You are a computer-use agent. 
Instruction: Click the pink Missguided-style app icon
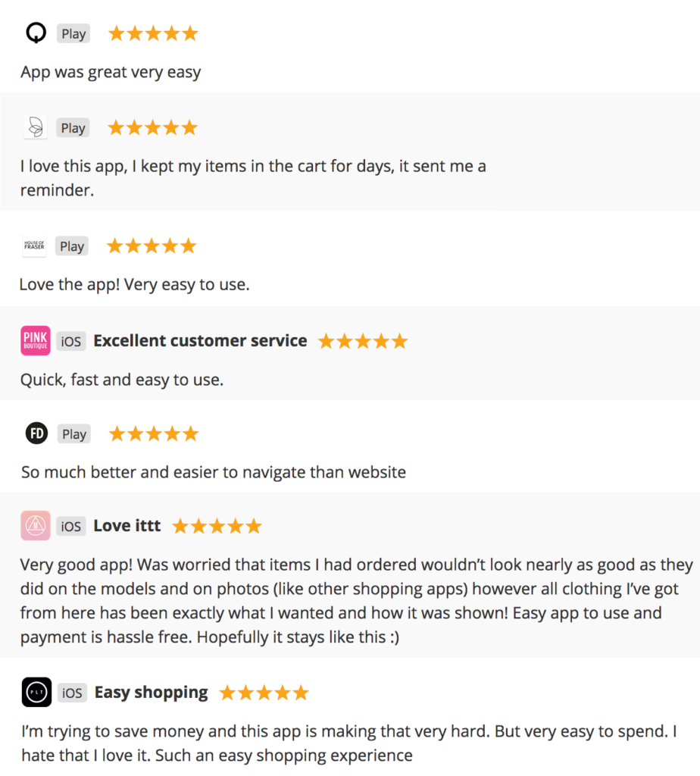pyautogui.click(x=35, y=525)
